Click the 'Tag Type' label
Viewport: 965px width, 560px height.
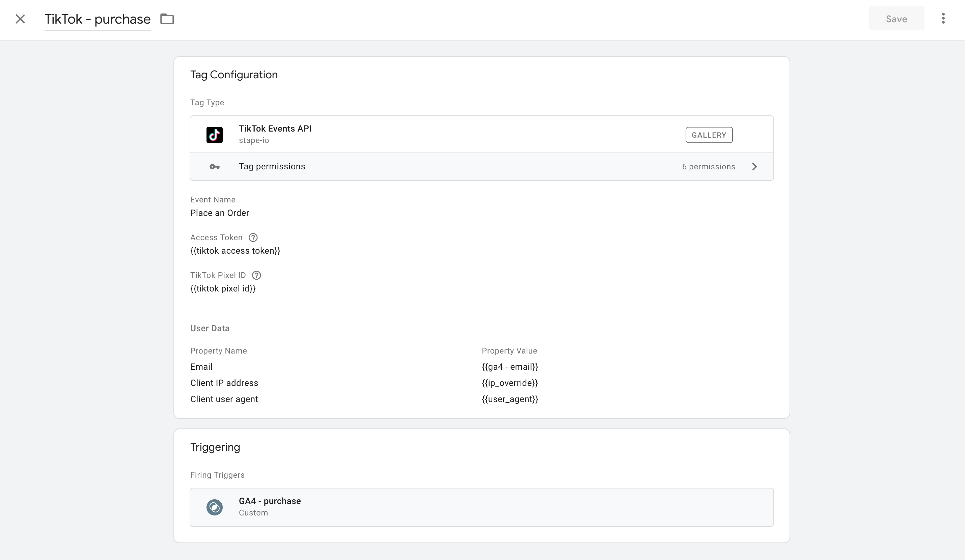point(207,103)
